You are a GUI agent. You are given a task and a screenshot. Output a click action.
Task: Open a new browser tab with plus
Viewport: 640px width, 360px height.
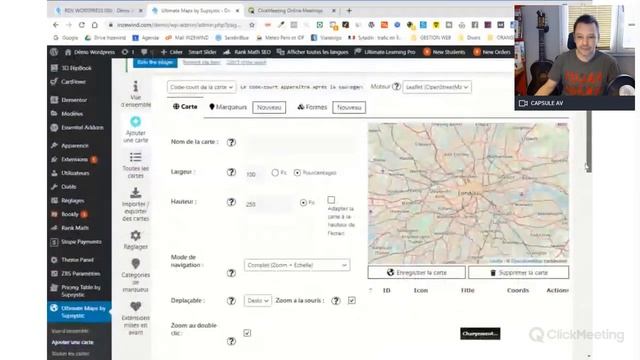(349, 11)
